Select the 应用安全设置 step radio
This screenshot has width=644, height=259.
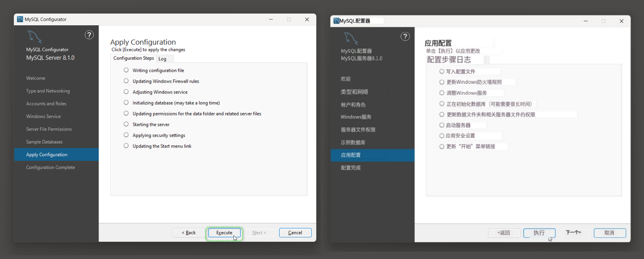tap(442, 136)
